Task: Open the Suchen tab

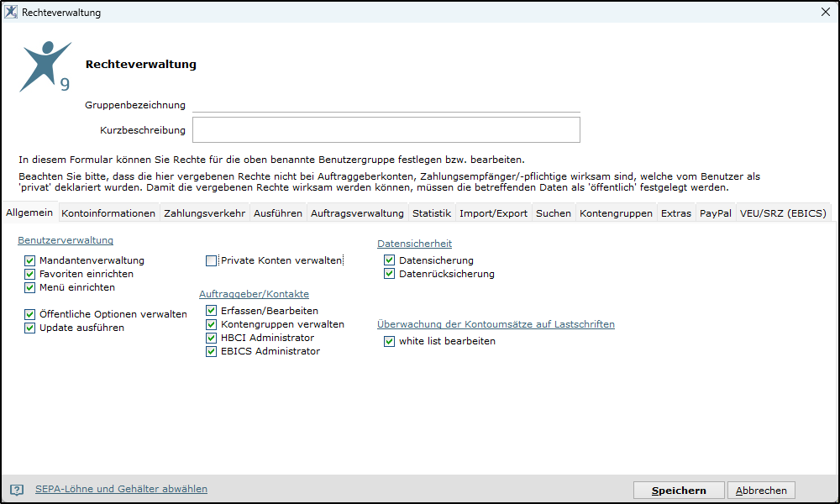Action: [x=554, y=213]
